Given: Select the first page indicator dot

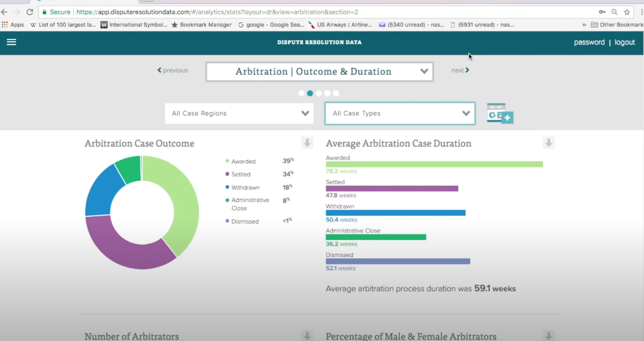Looking at the screenshot, I should (x=301, y=93).
